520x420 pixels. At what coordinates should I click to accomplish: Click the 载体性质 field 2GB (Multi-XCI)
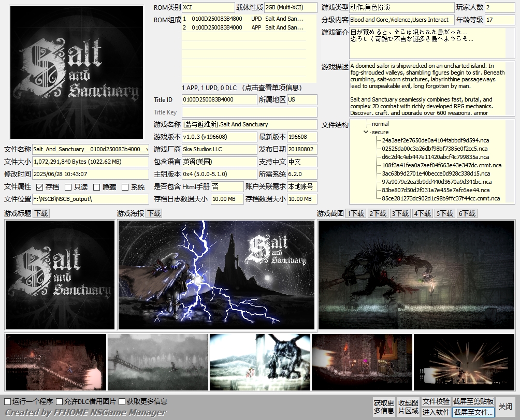[291, 7]
